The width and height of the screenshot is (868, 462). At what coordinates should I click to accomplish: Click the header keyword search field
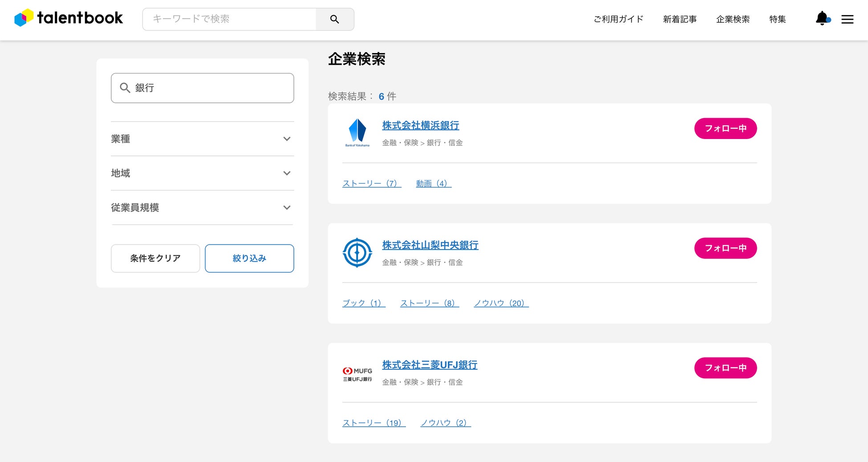[229, 19]
